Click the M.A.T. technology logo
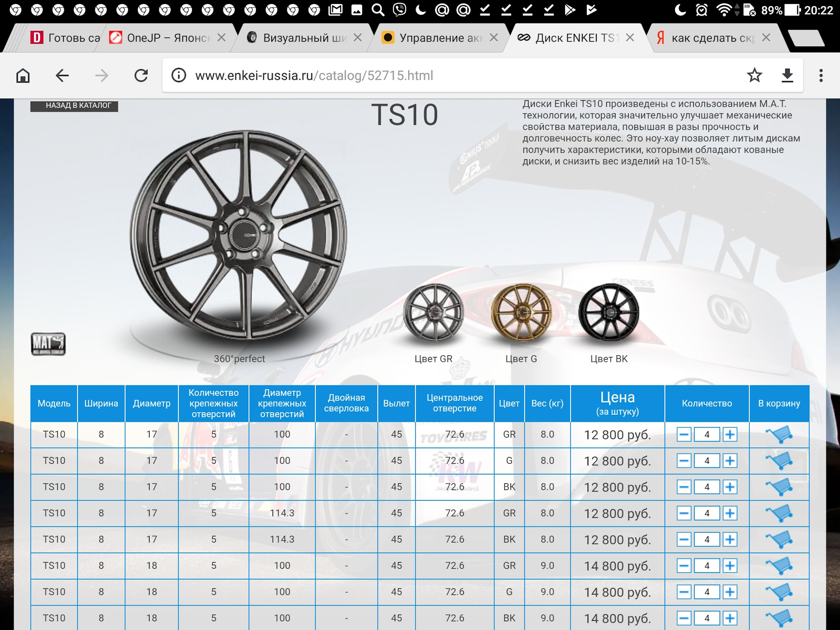Image resolution: width=840 pixels, height=630 pixels. [48, 344]
